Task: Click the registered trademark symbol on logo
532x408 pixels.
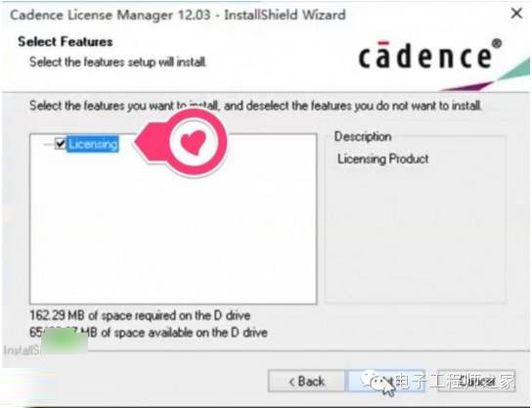Action: [497, 43]
